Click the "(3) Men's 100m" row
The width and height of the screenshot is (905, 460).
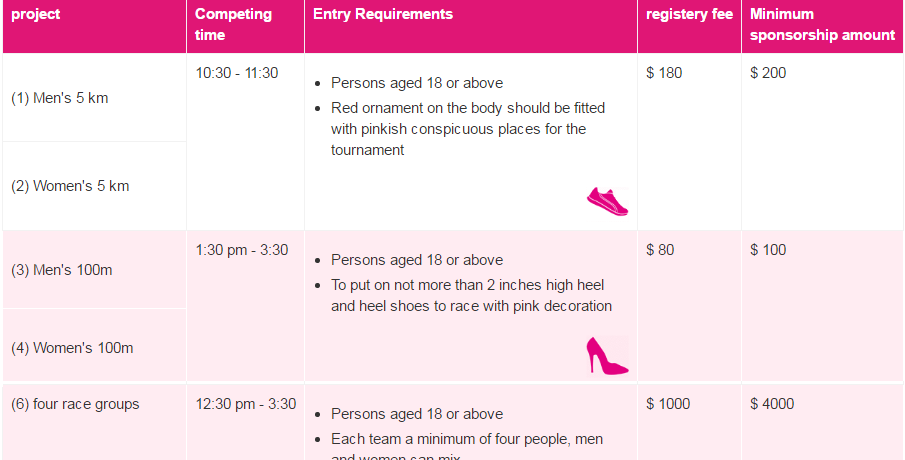(95, 270)
